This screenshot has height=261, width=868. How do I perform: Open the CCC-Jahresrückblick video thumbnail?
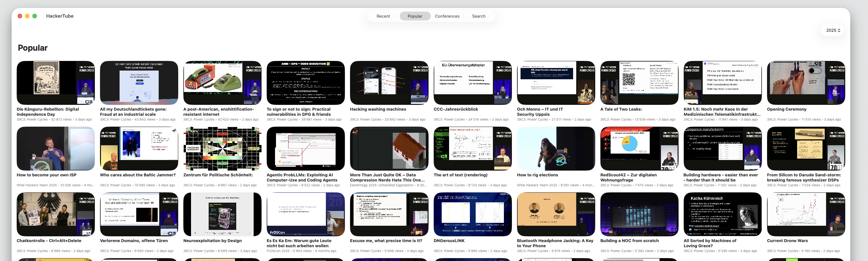473,83
